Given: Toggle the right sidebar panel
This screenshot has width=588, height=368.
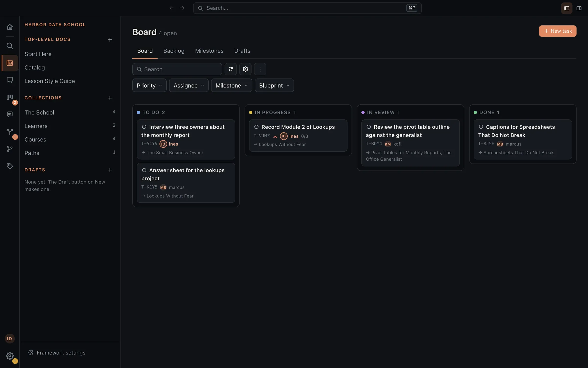Looking at the screenshot, I should tap(579, 8).
